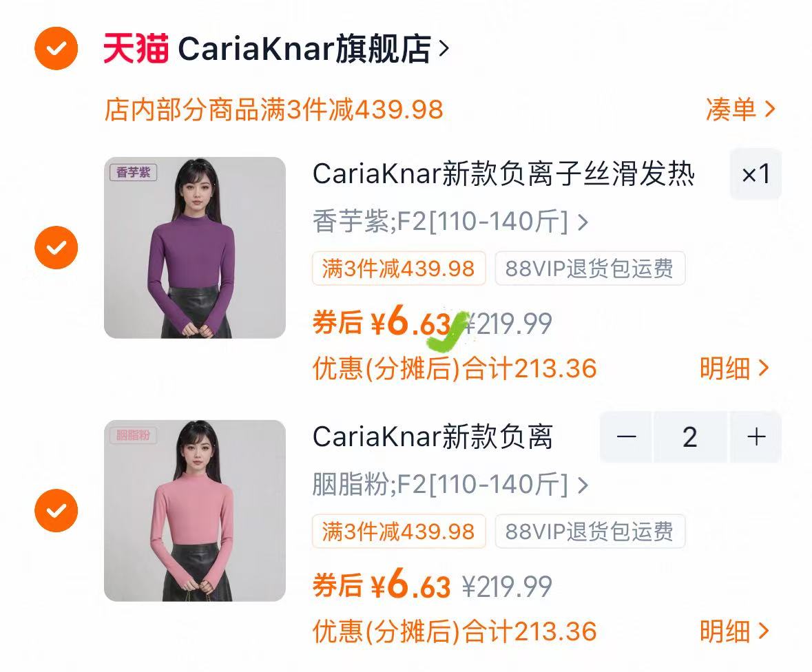Open store promotion 店内部分商品满3件减439.98

click(274, 109)
